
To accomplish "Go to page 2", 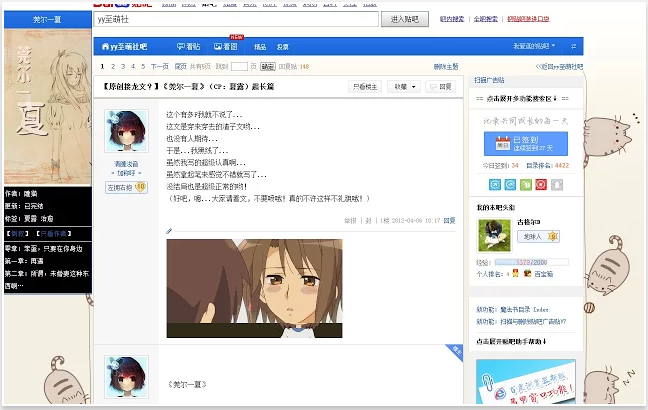I will pos(113,66).
